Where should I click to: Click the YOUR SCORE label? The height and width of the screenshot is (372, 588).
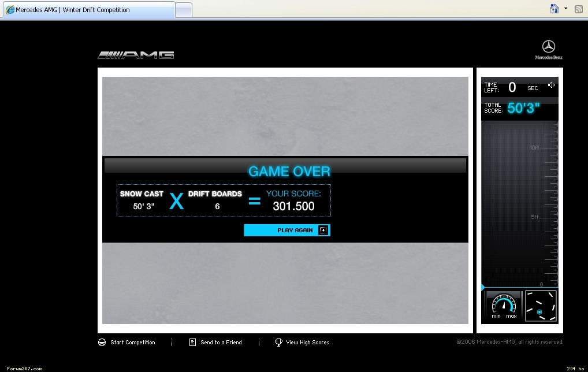[x=293, y=194]
